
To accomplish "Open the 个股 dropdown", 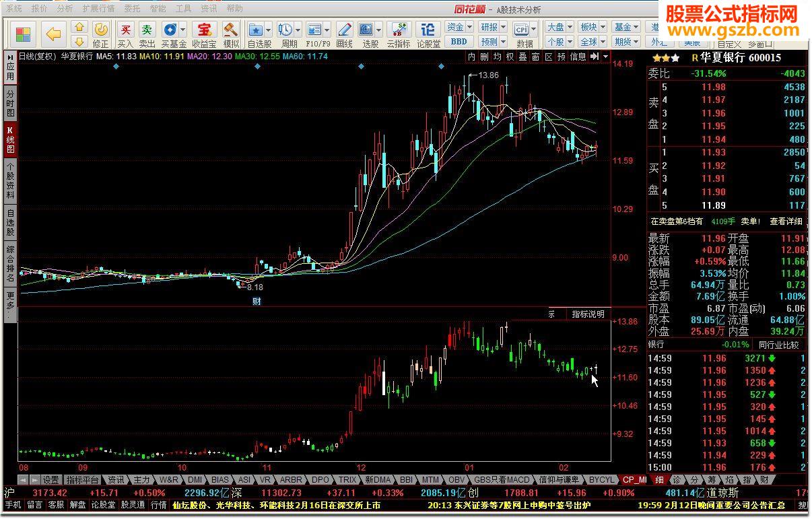I will tap(560, 42).
